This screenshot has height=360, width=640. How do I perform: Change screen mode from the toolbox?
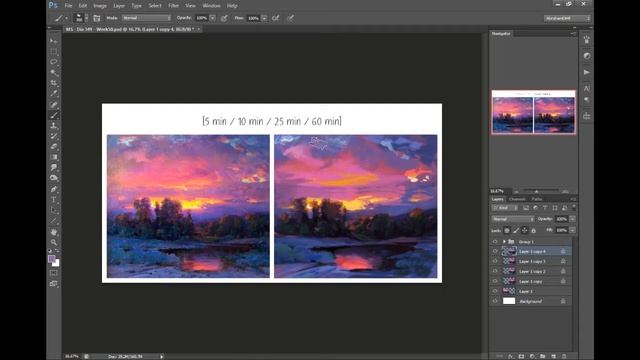point(53,284)
